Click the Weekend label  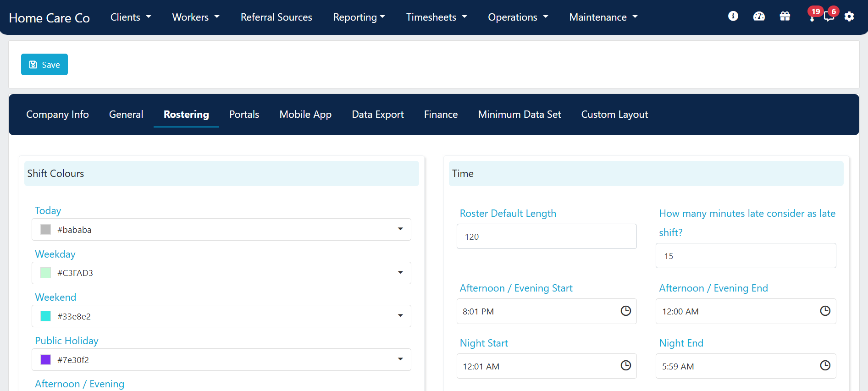click(x=55, y=297)
